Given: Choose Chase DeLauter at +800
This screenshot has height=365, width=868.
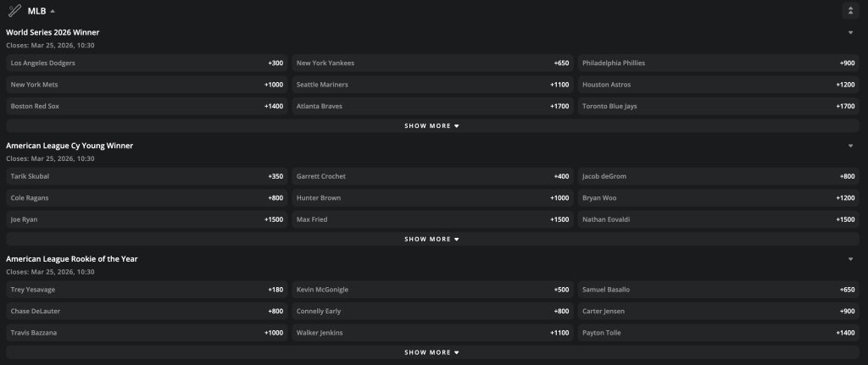Looking at the screenshot, I should (147, 312).
